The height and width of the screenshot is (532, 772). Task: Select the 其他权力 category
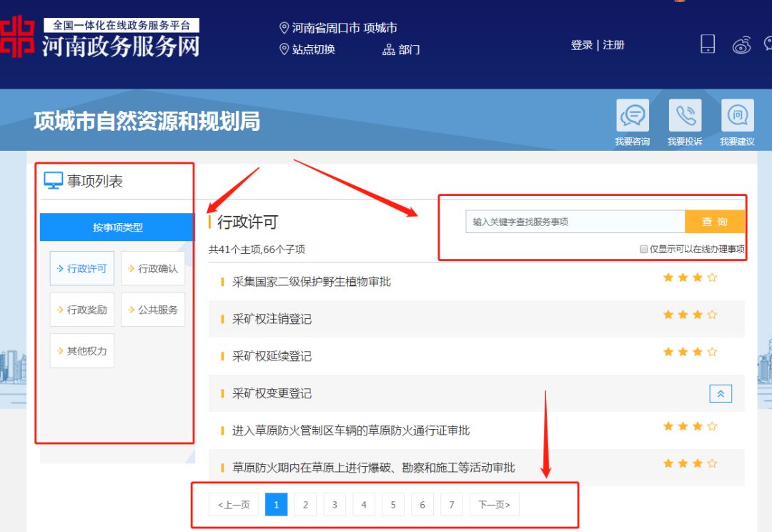click(81, 350)
